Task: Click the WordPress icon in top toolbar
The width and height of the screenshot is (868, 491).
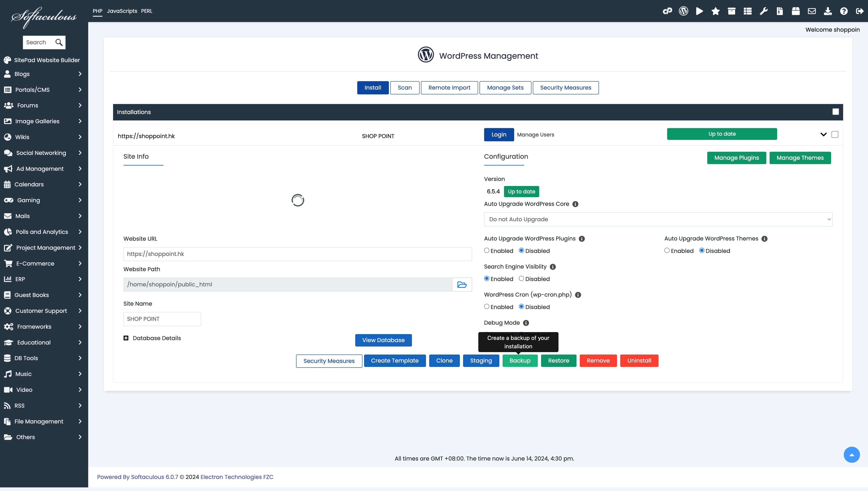Action: [683, 11]
